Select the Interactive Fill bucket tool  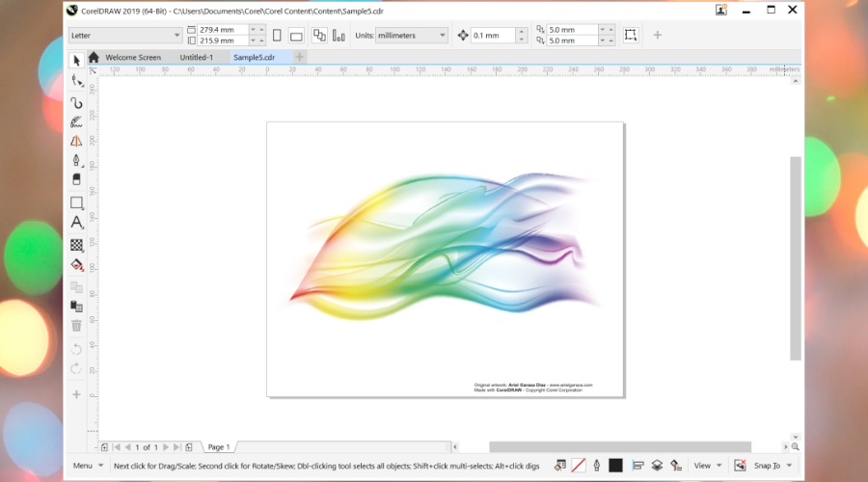pyautogui.click(x=76, y=264)
